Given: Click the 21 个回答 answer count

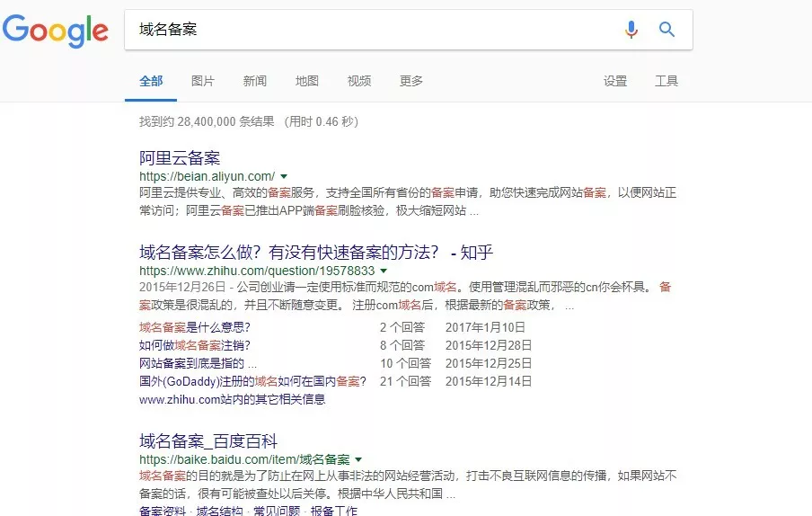Looking at the screenshot, I should coord(405,382).
